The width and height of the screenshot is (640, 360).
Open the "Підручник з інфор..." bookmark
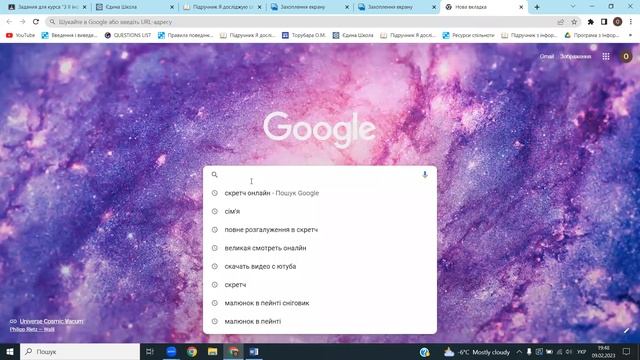pos(529,36)
